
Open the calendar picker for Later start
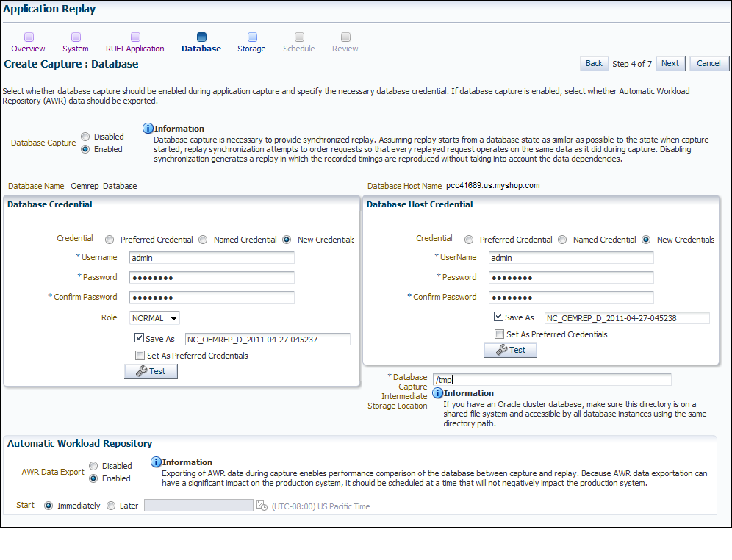click(262, 506)
